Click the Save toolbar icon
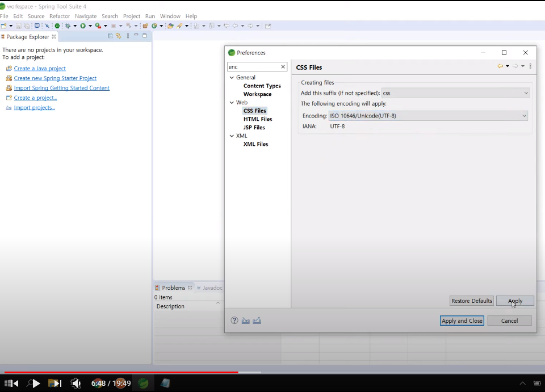This screenshot has height=392, width=545. 18,26
